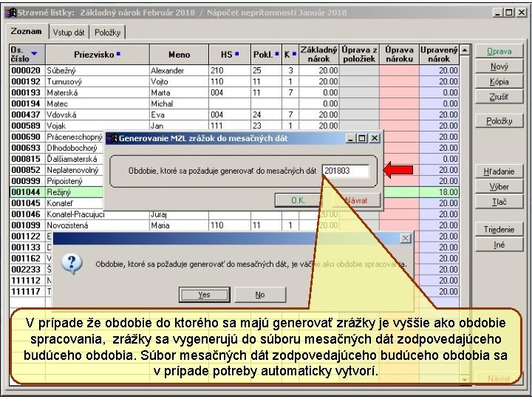The width and height of the screenshot is (532, 399).
Task: Click the Výber button
Action: point(499,187)
